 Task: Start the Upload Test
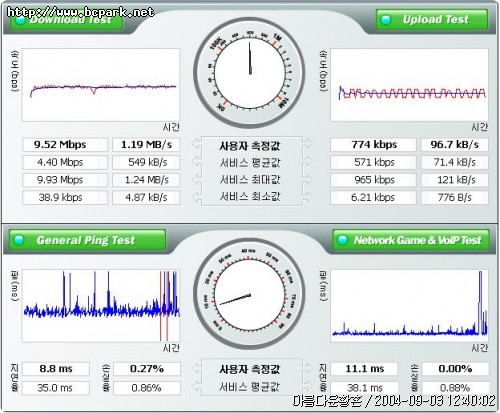pyautogui.click(x=432, y=19)
